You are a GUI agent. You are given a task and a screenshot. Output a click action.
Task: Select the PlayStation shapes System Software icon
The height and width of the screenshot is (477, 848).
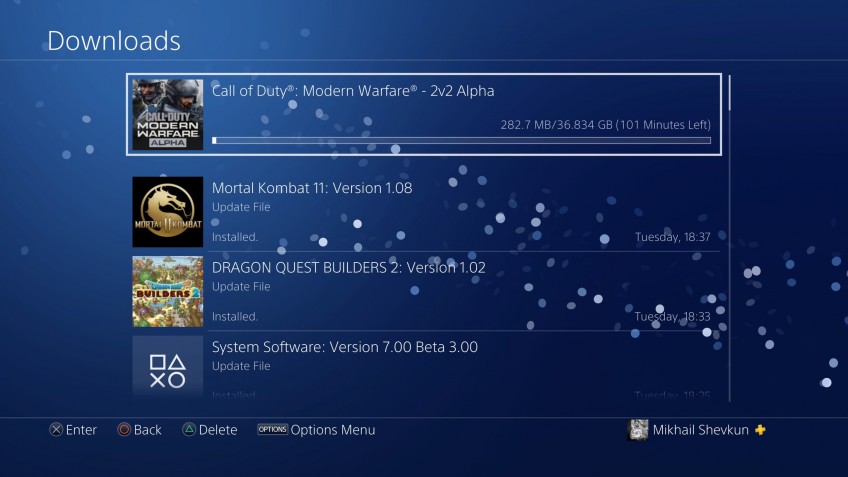(168, 368)
